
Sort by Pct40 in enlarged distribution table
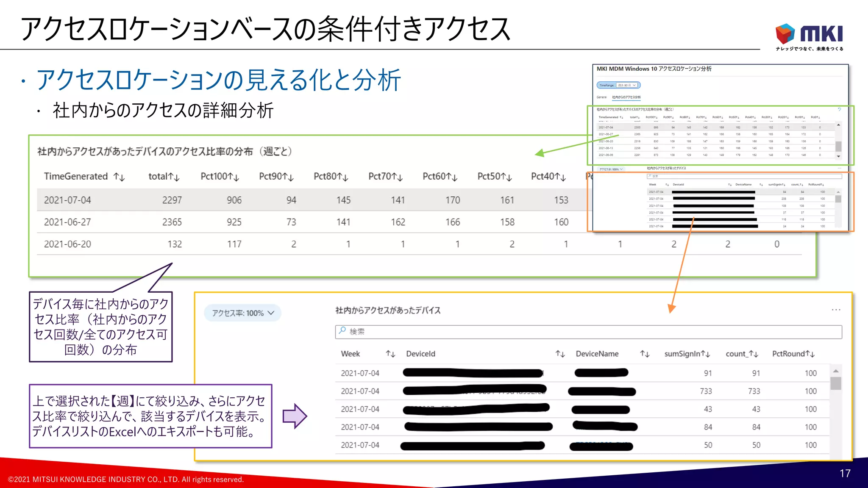point(548,177)
